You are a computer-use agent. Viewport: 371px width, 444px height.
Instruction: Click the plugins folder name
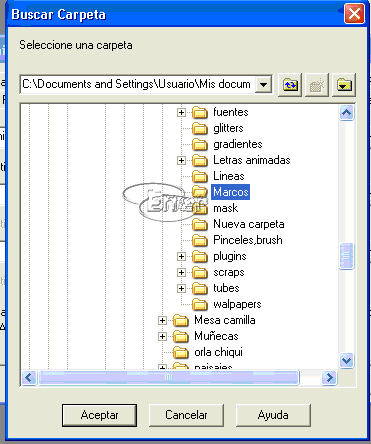[x=230, y=256]
